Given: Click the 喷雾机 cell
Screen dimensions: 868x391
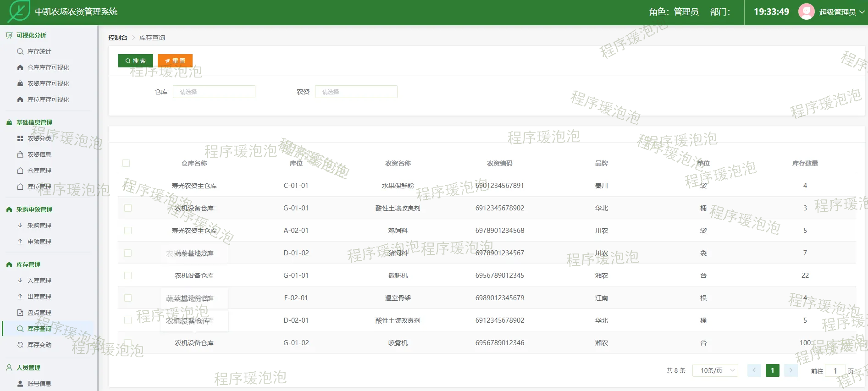Looking at the screenshot, I should pyautogui.click(x=398, y=343).
